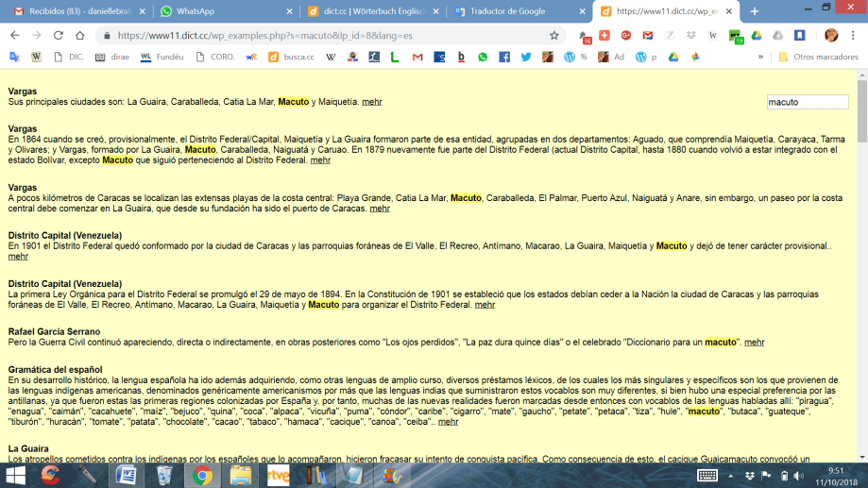
Task: Bookmark this page with the star icon
Action: click(x=554, y=35)
